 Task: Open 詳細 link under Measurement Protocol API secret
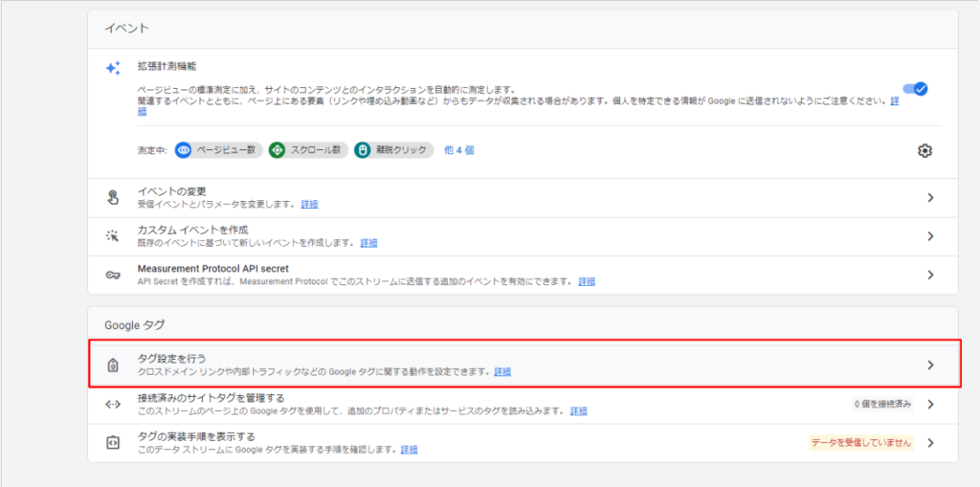click(x=587, y=281)
